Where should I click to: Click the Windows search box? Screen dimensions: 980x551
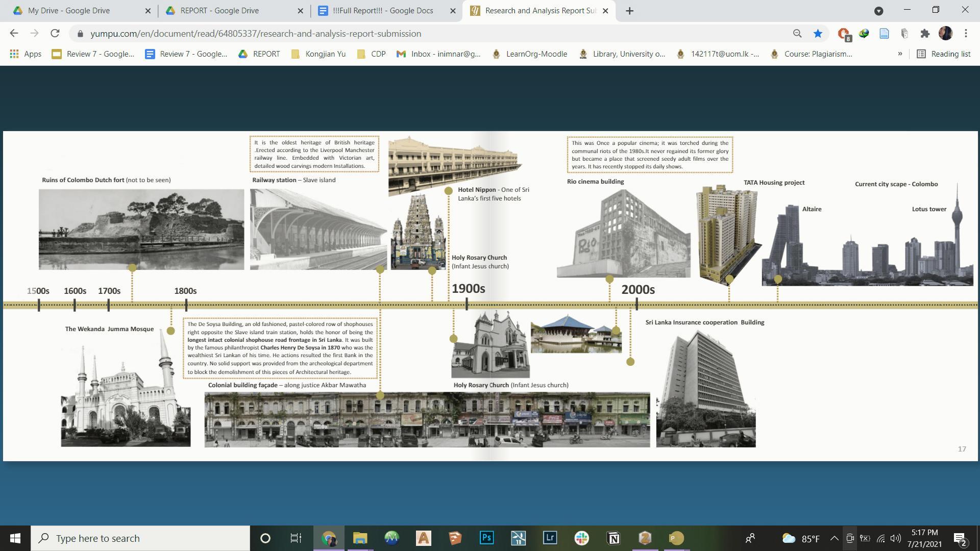140,538
